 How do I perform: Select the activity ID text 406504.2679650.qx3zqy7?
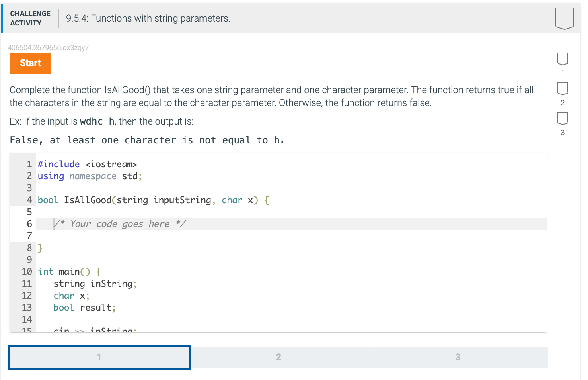point(49,48)
